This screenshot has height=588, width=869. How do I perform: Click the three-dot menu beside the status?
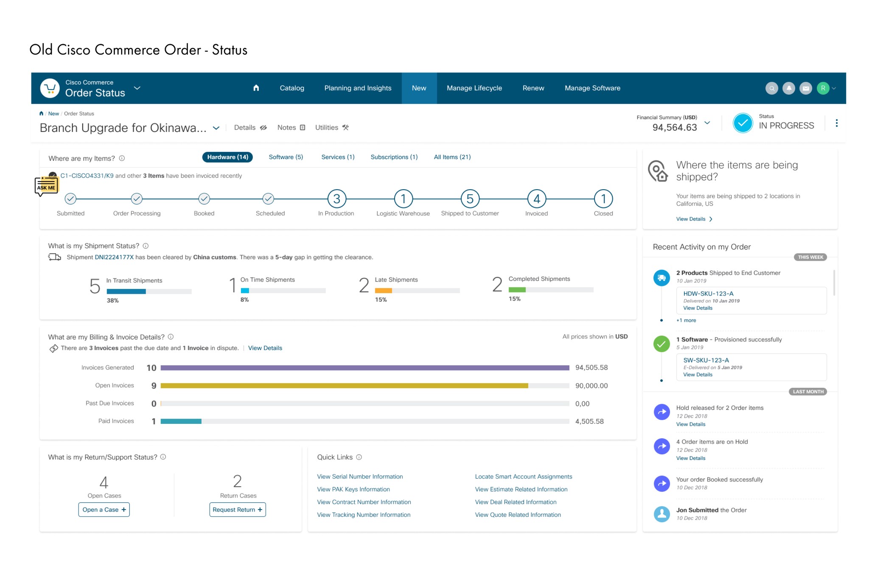(837, 123)
